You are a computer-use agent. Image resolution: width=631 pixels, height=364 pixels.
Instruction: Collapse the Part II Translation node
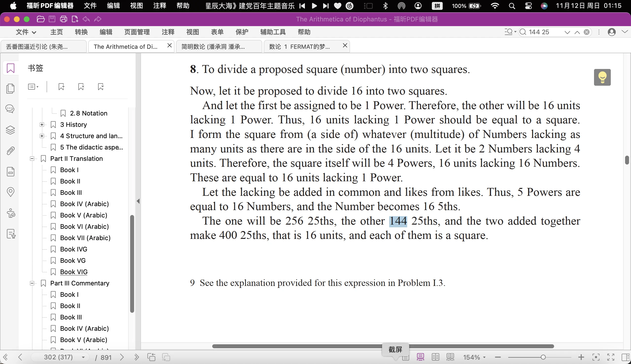click(x=32, y=159)
